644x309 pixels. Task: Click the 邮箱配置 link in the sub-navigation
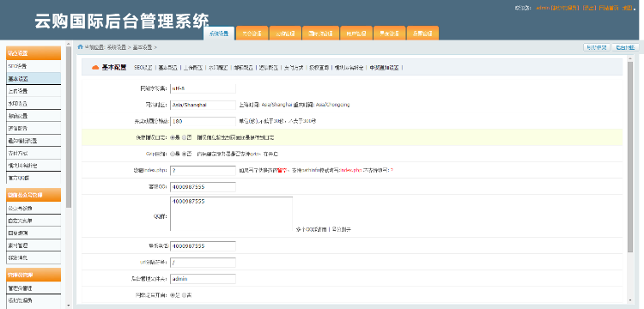243,68
